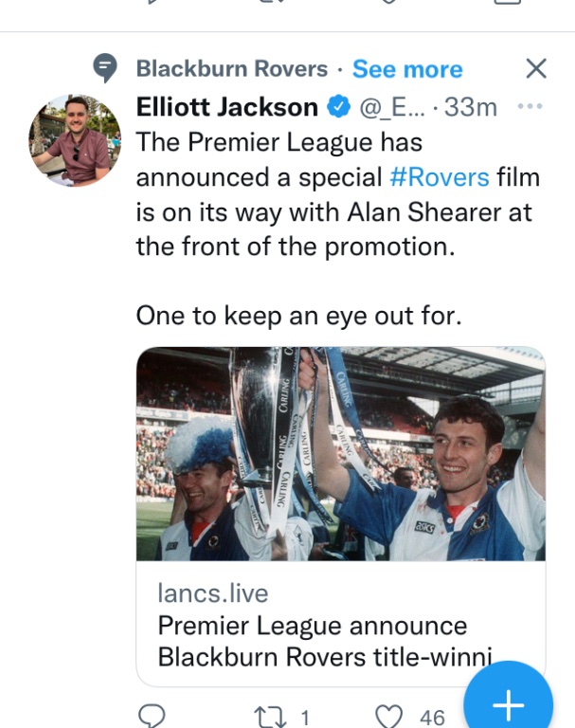The height and width of the screenshot is (728, 575).
Task: Open the trophy celebration photo
Action: click(x=341, y=454)
